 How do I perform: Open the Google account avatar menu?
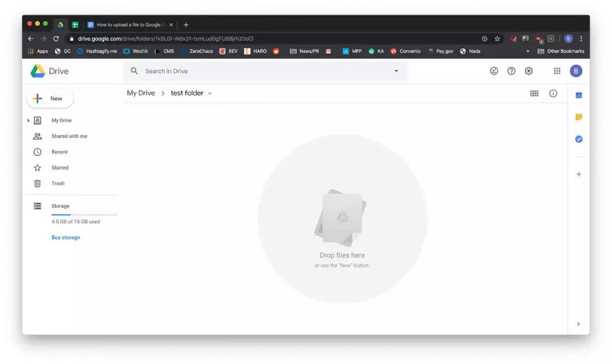pyautogui.click(x=576, y=70)
